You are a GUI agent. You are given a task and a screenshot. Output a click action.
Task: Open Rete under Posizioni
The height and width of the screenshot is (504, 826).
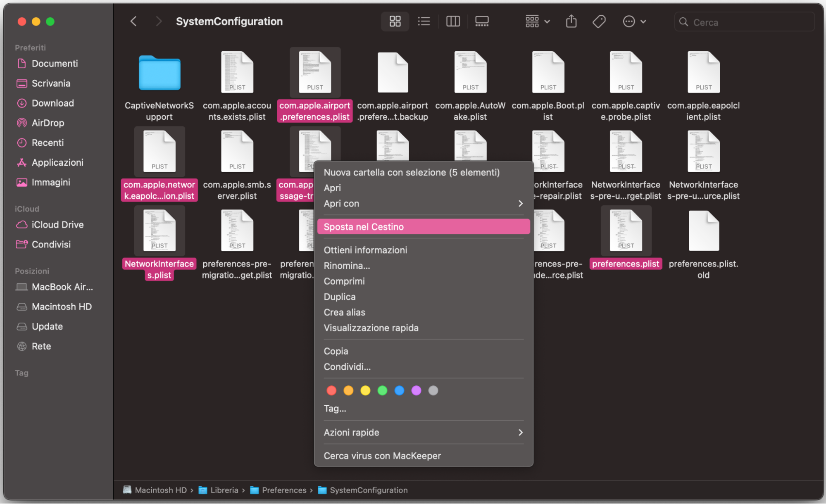tap(41, 346)
